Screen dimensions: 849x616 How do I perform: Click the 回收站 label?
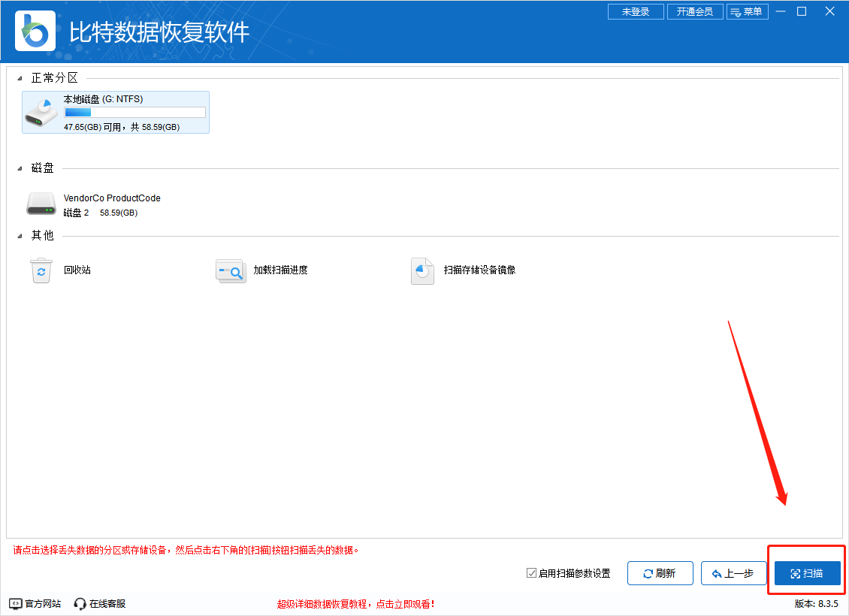coord(77,270)
